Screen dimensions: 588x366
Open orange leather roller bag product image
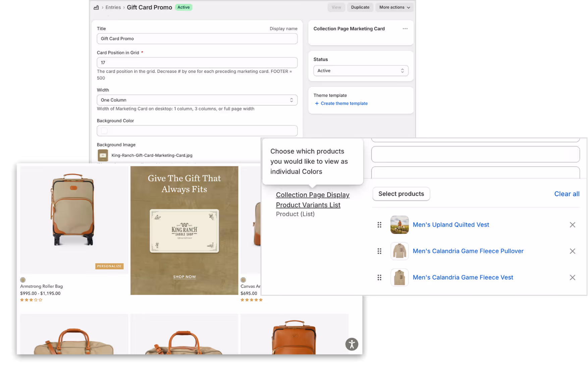tap(294, 334)
